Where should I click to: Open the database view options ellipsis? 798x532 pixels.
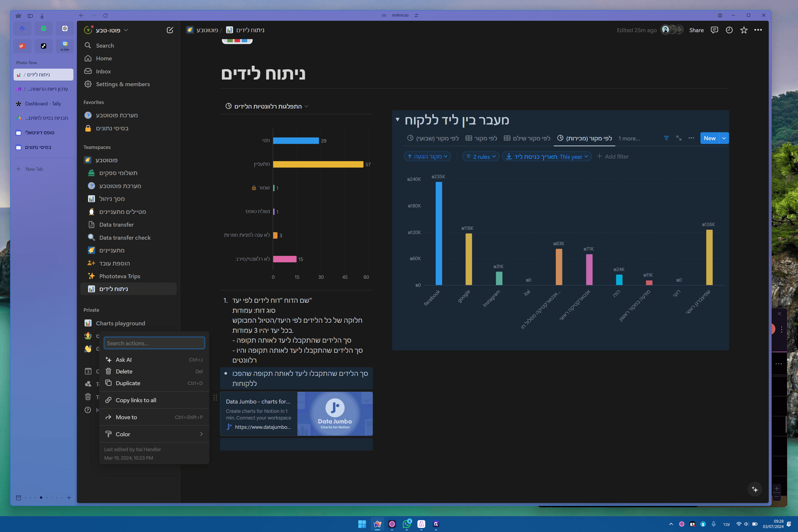click(x=691, y=138)
